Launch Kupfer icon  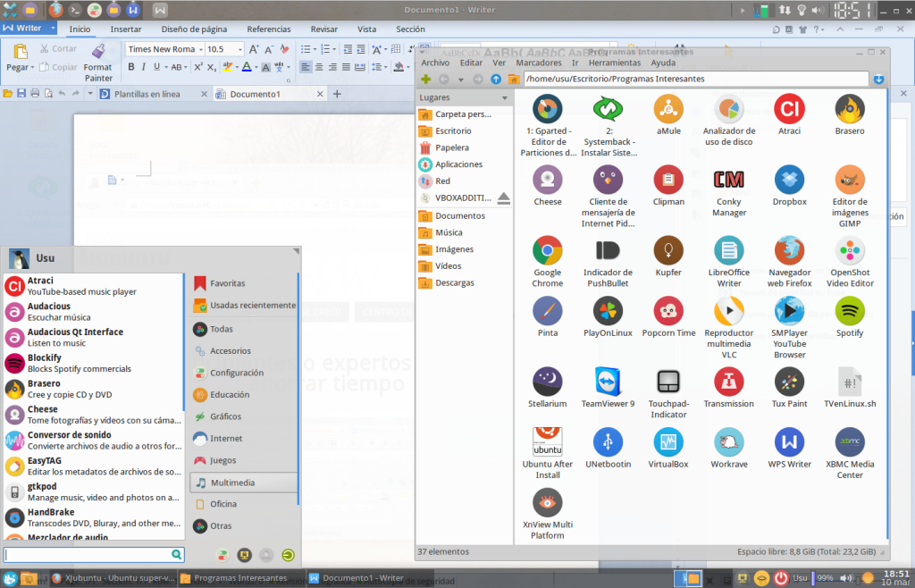click(x=668, y=250)
